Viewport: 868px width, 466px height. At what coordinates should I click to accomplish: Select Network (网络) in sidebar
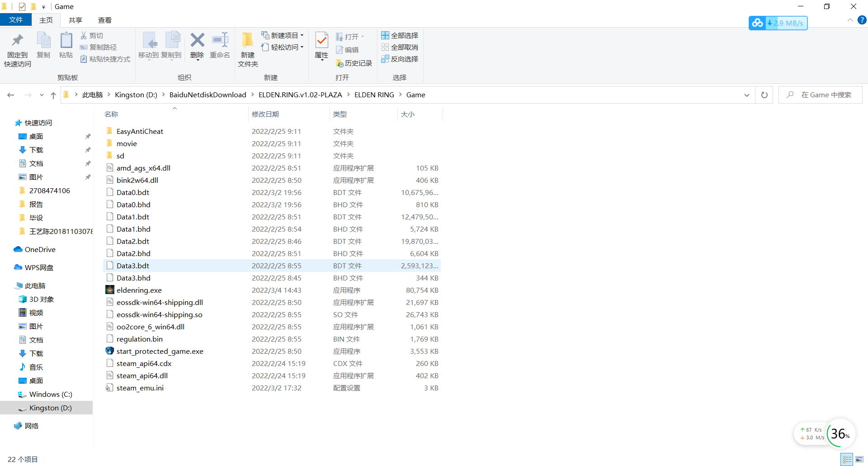tap(32, 426)
